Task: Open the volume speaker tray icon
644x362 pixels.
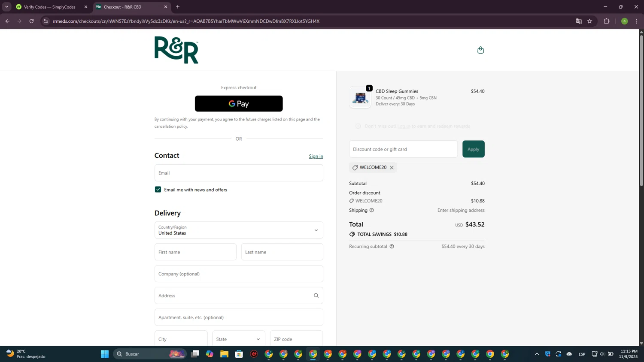Action: coord(602,354)
